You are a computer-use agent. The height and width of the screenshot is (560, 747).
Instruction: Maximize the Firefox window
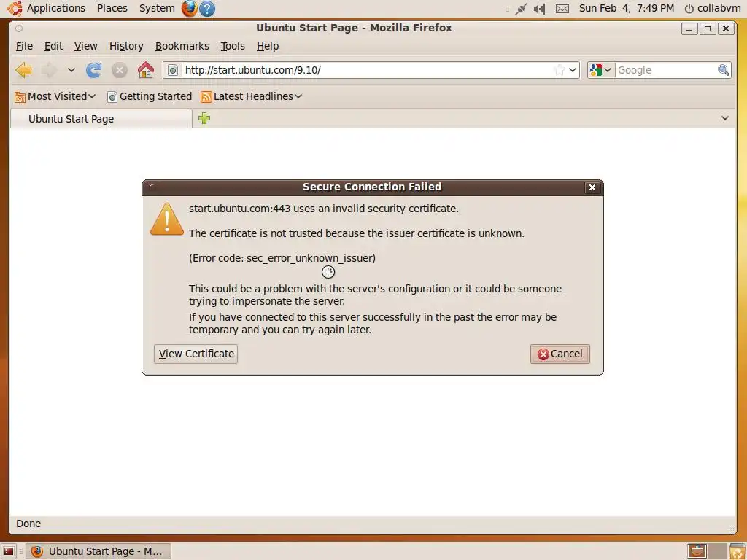708,28
